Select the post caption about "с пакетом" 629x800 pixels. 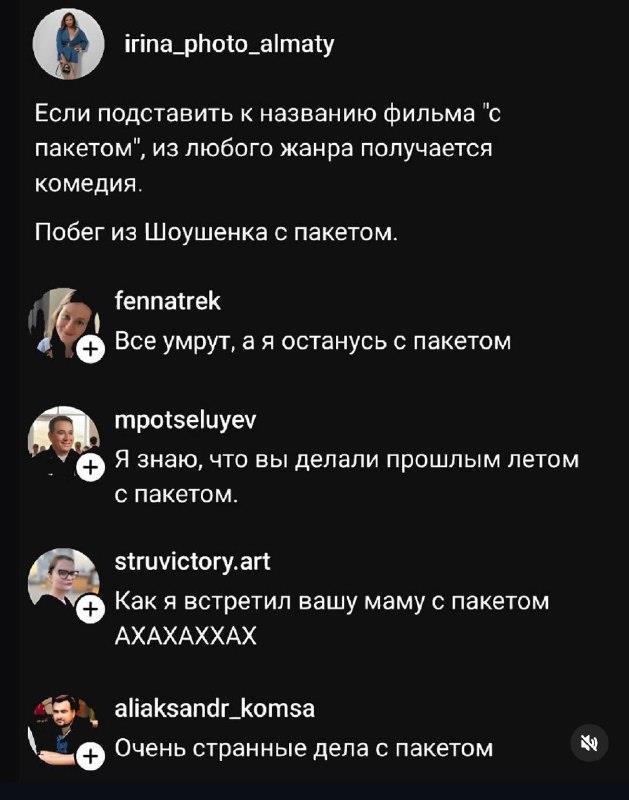[267, 148]
